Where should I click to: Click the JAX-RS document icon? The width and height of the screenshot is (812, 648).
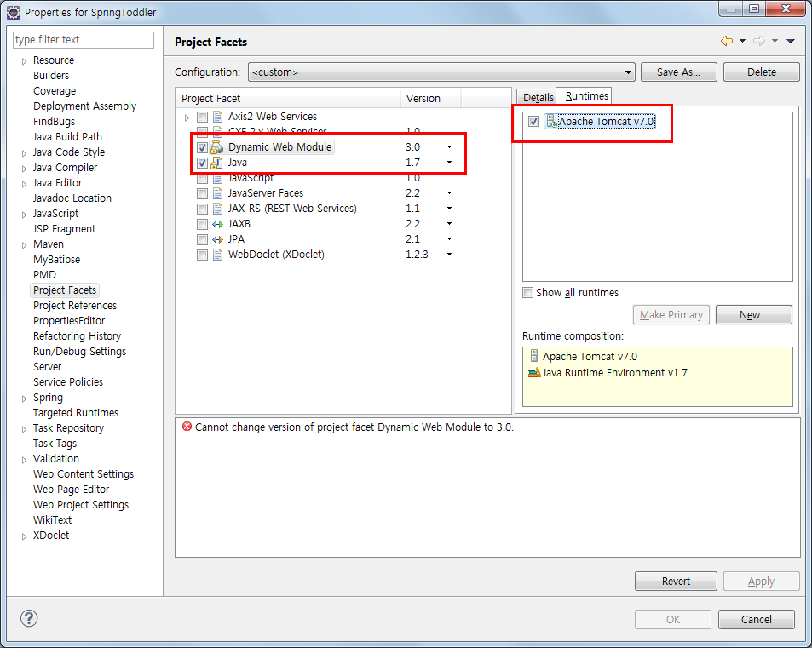[x=218, y=209]
